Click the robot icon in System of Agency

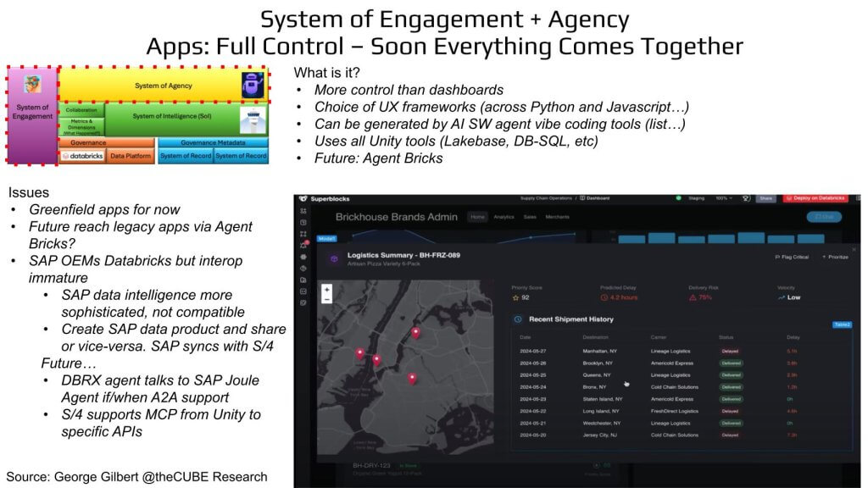pyautogui.click(x=253, y=85)
